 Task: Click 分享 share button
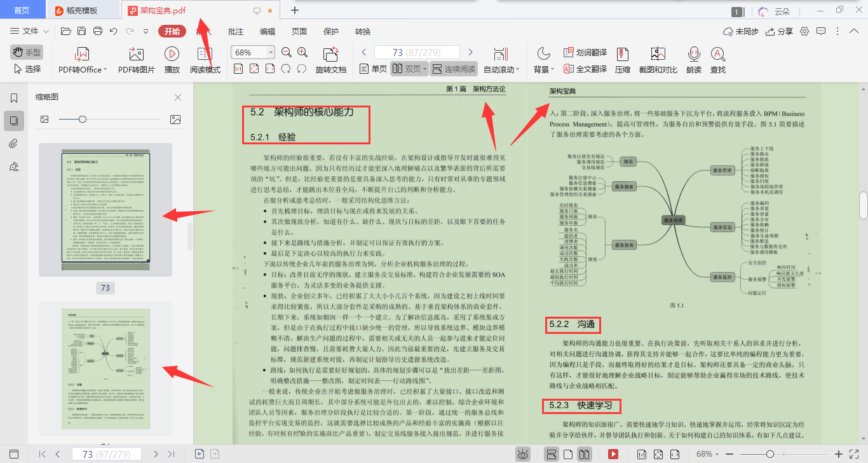[x=779, y=31]
